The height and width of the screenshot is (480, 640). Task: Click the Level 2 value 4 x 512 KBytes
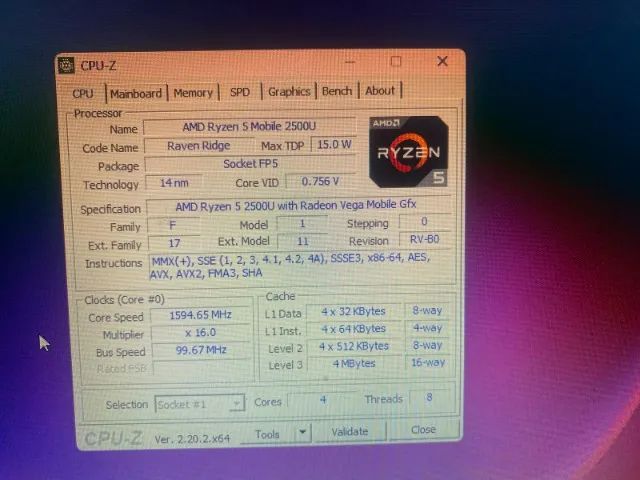[354, 347]
